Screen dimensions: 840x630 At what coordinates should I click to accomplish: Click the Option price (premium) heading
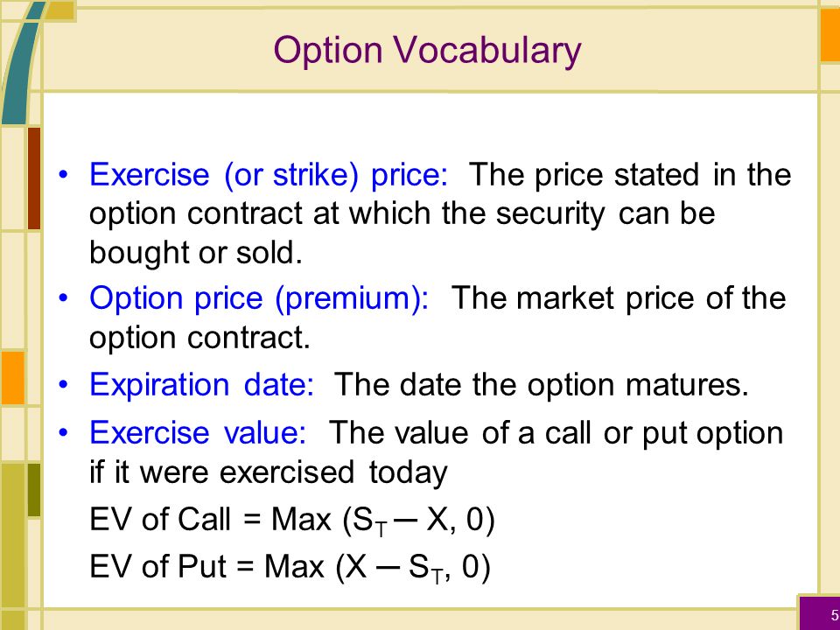(259, 298)
